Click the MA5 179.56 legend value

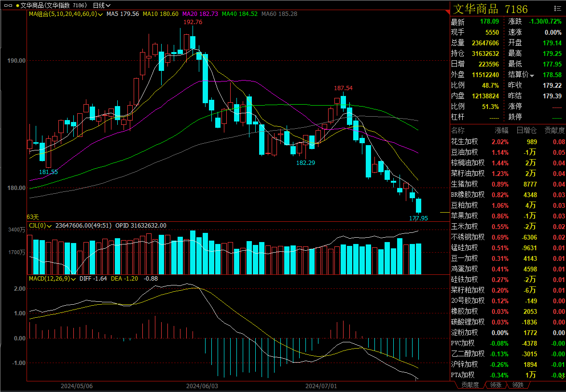(x=123, y=14)
